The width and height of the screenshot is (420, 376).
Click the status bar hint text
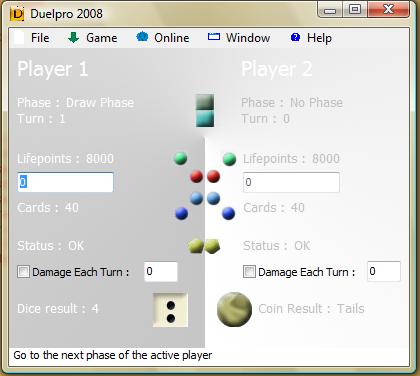tap(113, 355)
